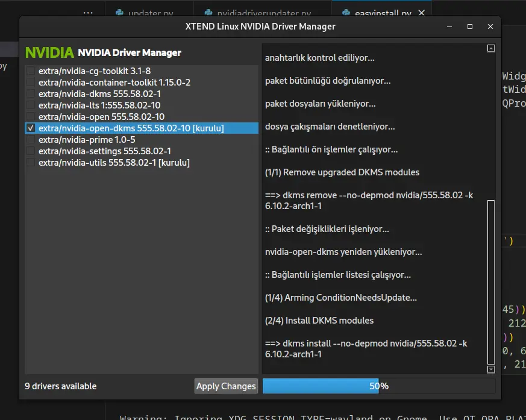
Task: Click the log output scrollbar thumb
Action: click(x=491, y=282)
